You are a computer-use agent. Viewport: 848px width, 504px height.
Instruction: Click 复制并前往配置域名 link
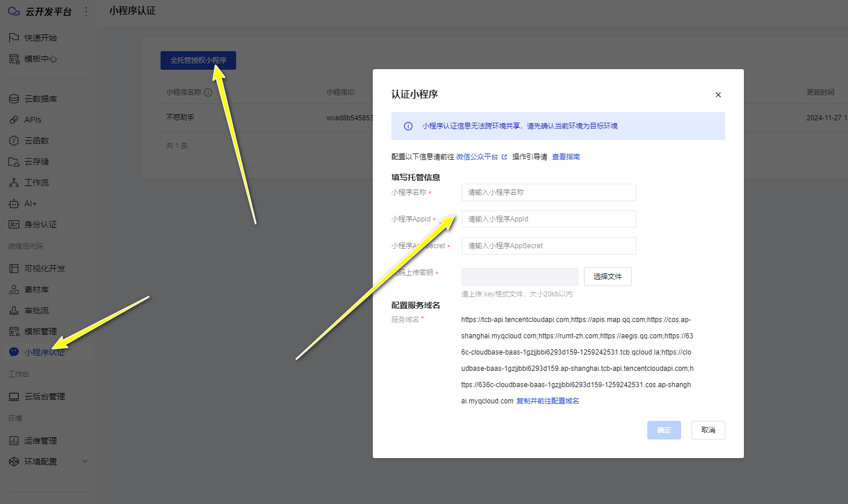pyautogui.click(x=548, y=401)
